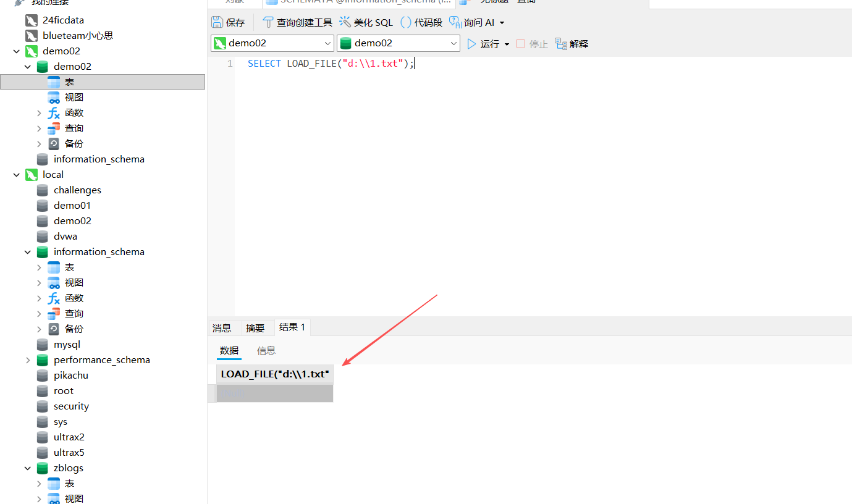Switch to the 摘要 tab

[x=255, y=328]
